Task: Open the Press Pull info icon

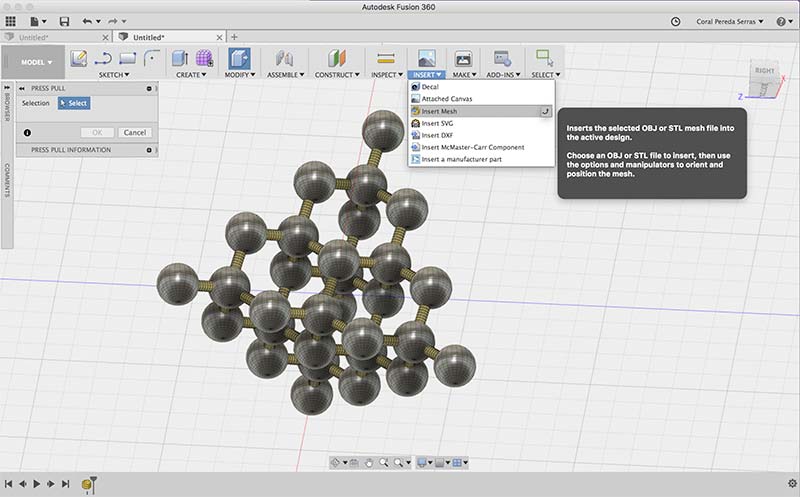Action: [x=28, y=133]
